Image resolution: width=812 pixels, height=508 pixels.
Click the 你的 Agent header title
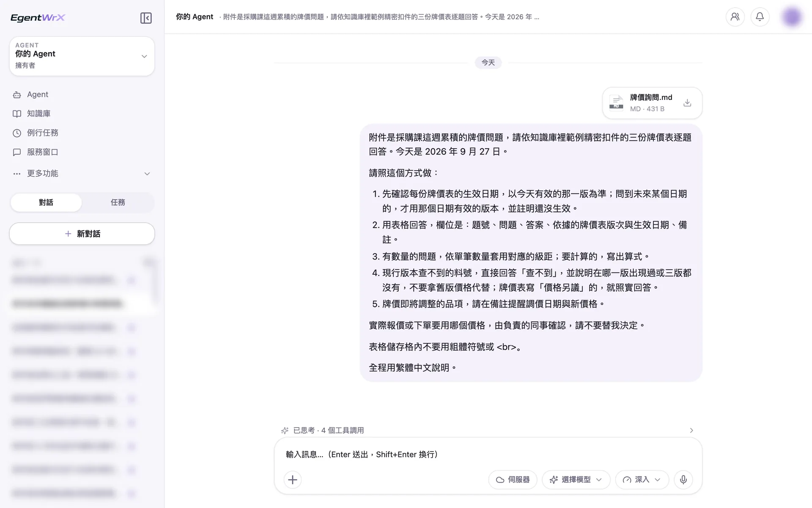[195, 17]
